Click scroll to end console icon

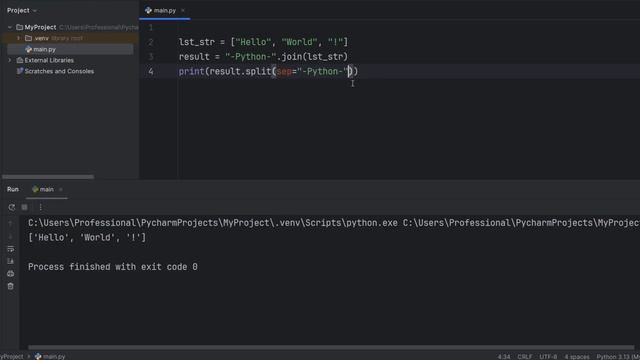pyautogui.click(x=11, y=261)
